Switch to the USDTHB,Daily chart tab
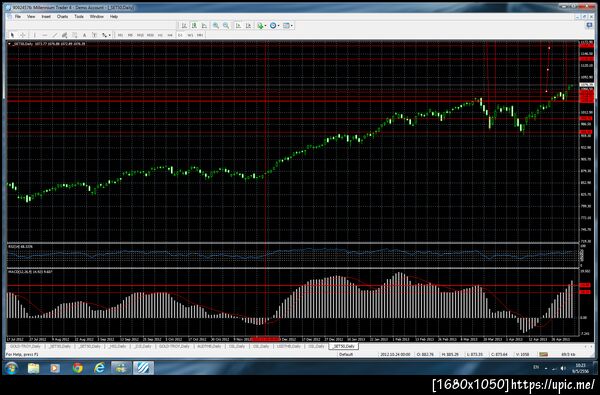600x395 pixels. point(289,346)
